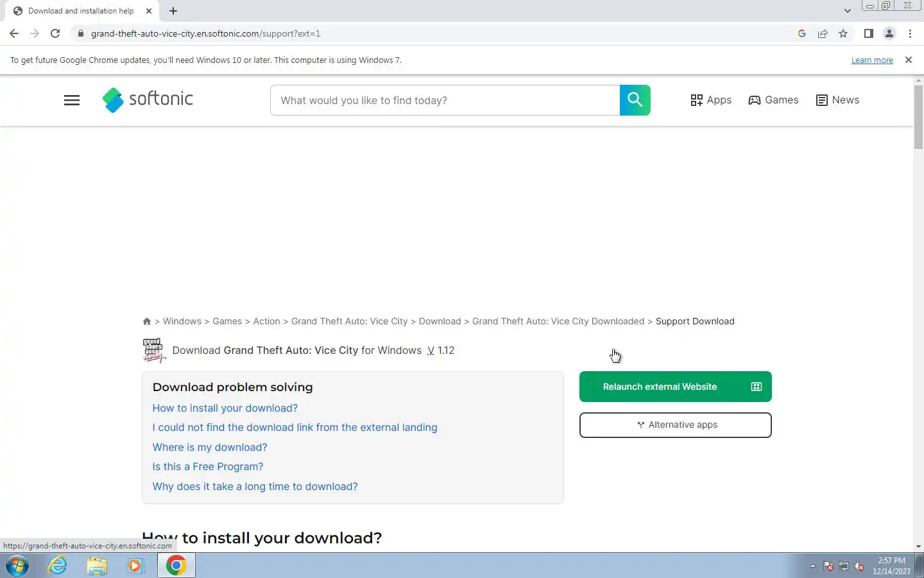This screenshot has height=578, width=924.
Task: Open Windows Explorer folder in taskbar
Action: (x=97, y=566)
